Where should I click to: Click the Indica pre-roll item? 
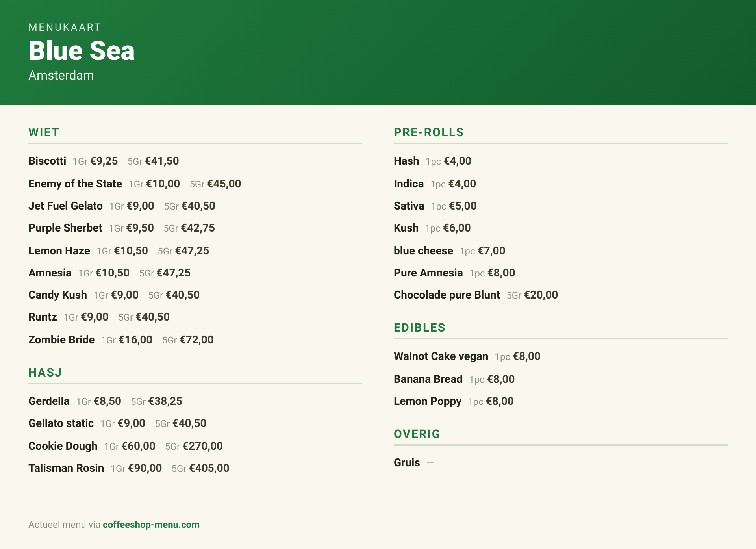(409, 184)
